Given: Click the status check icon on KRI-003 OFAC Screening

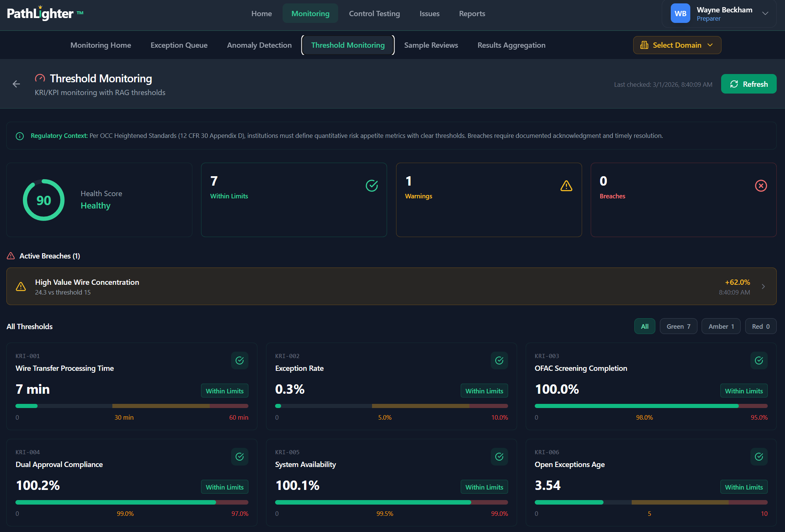Looking at the screenshot, I should pos(759,360).
